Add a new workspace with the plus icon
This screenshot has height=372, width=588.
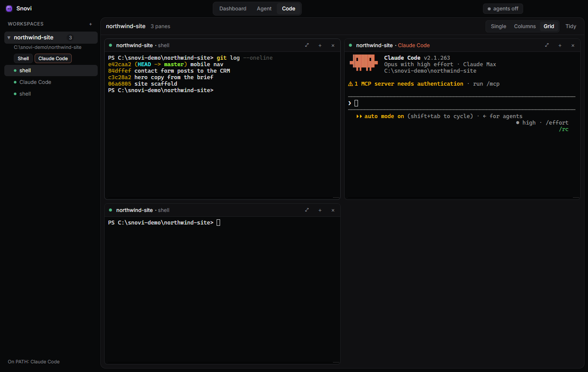tap(90, 24)
